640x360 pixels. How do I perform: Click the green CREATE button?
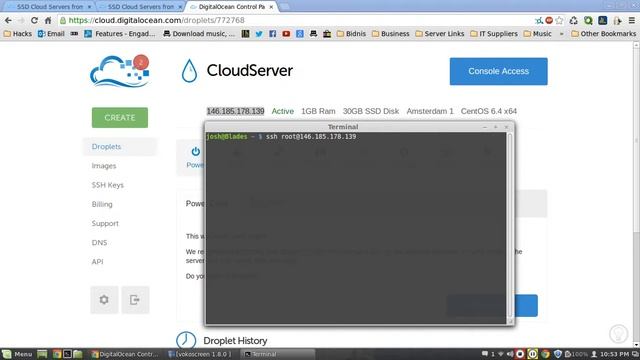pos(120,118)
